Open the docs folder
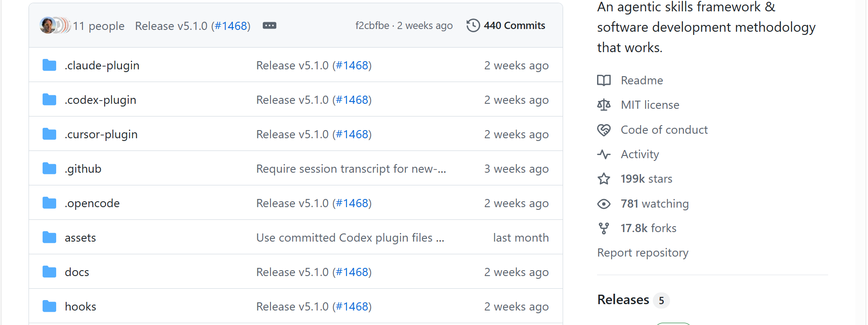The height and width of the screenshot is (325, 868). tap(77, 272)
